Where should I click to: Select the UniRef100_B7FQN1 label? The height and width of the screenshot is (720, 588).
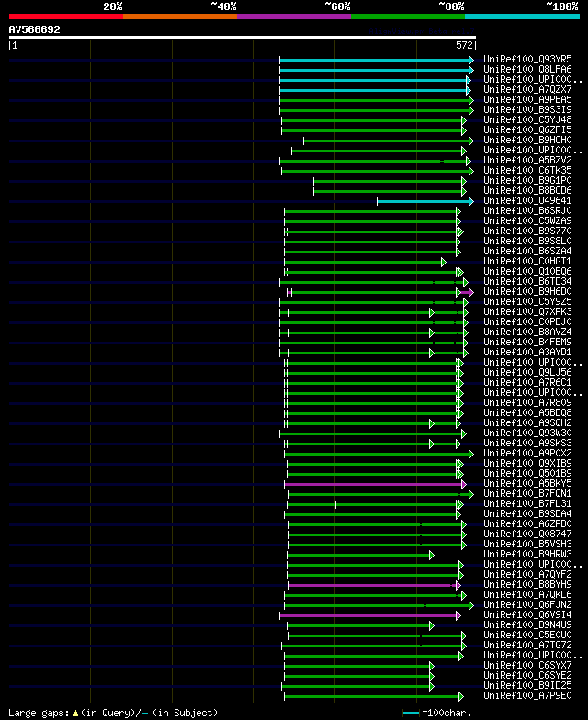tap(527, 494)
